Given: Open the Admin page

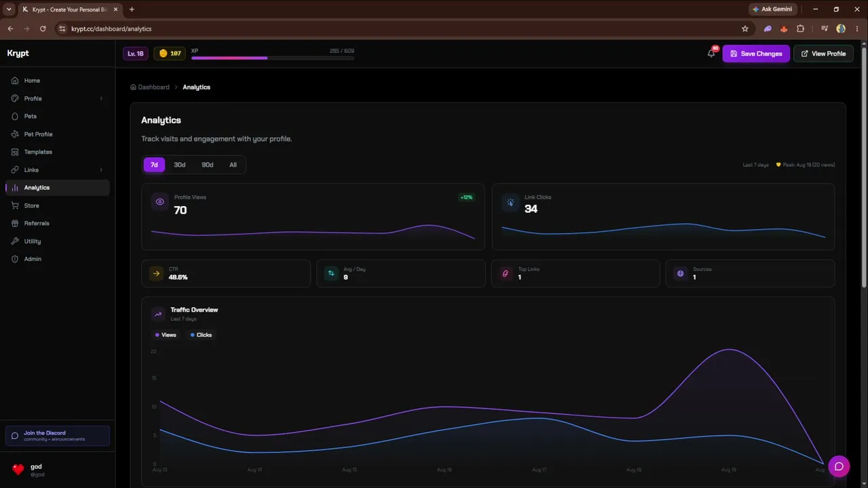Looking at the screenshot, I should point(57,259).
